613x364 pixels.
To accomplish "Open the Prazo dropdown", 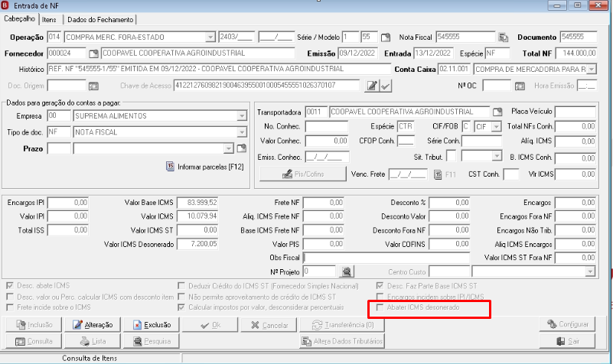I will click(x=229, y=148).
